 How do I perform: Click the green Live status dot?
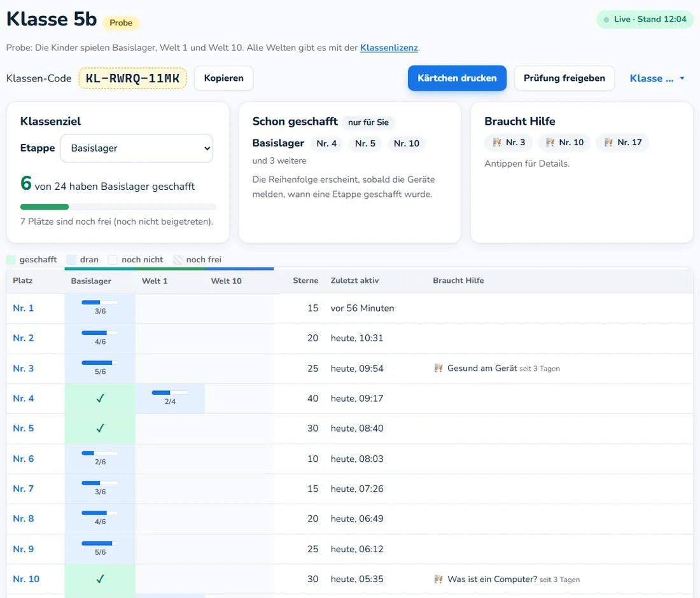point(606,20)
